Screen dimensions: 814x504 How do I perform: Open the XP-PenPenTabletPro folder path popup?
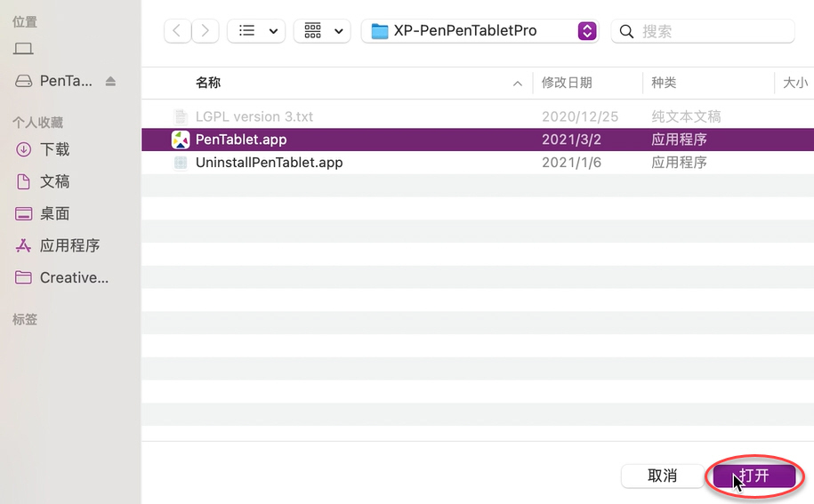[x=480, y=31]
